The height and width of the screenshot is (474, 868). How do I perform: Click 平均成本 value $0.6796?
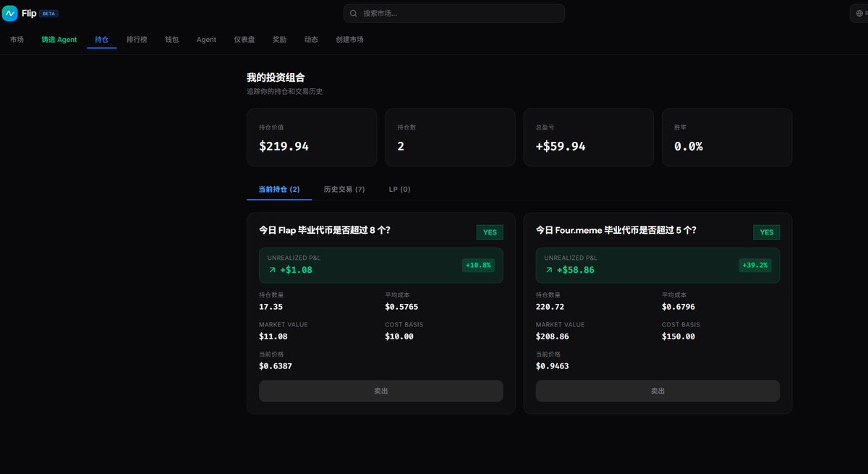click(678, 307)
